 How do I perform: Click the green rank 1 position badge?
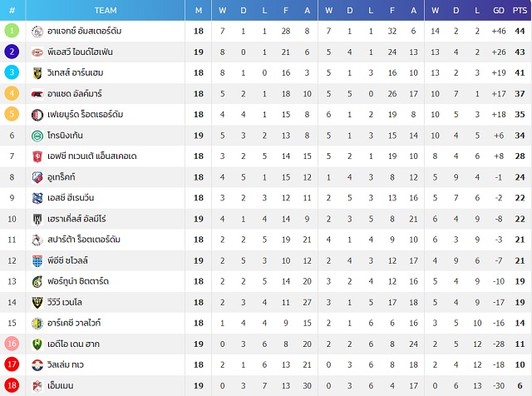pos(12,31)
